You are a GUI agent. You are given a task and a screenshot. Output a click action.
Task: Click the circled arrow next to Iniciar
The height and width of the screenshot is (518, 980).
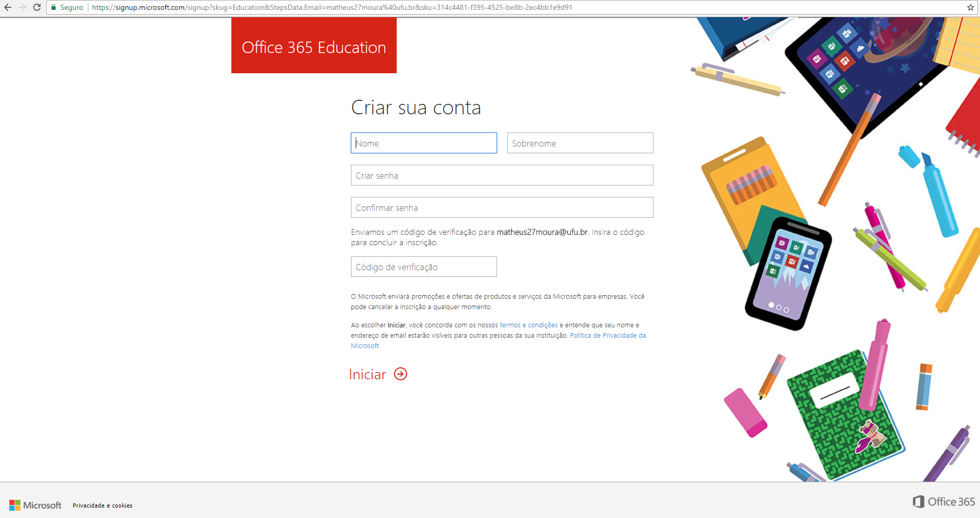[400, 374]
